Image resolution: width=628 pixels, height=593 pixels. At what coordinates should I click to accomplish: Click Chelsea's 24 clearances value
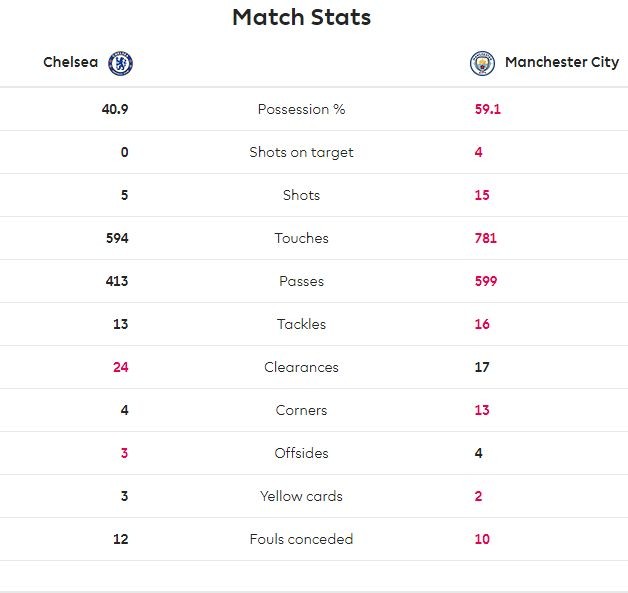click(x=120, y=367)
